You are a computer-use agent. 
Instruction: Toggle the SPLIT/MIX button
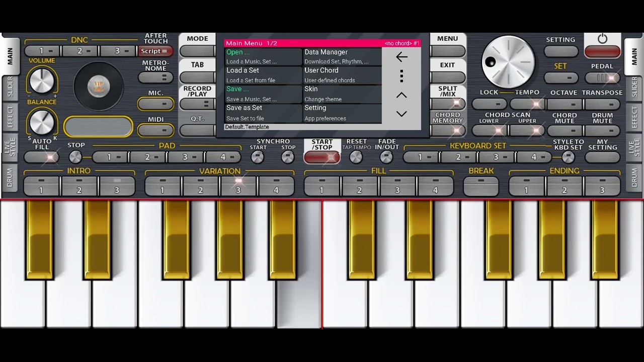coord(447,104)
